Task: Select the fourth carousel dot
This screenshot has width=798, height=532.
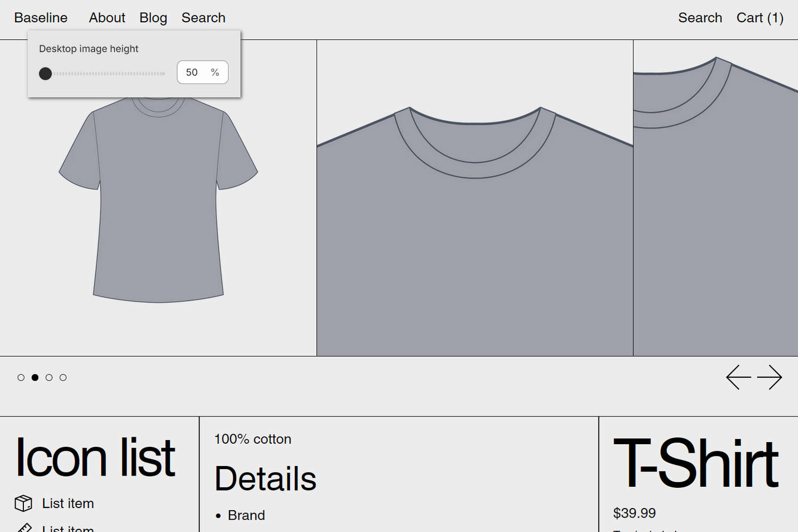Action: coord(63,377)
